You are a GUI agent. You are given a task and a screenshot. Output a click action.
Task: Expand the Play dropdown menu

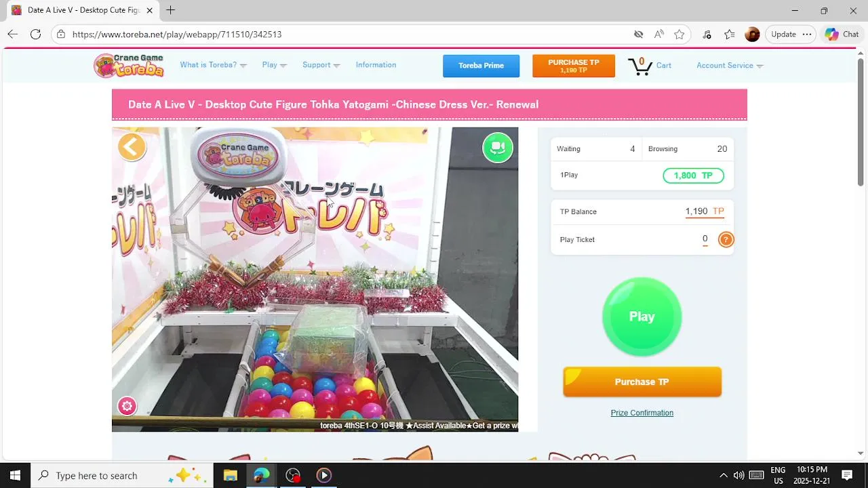274,65
